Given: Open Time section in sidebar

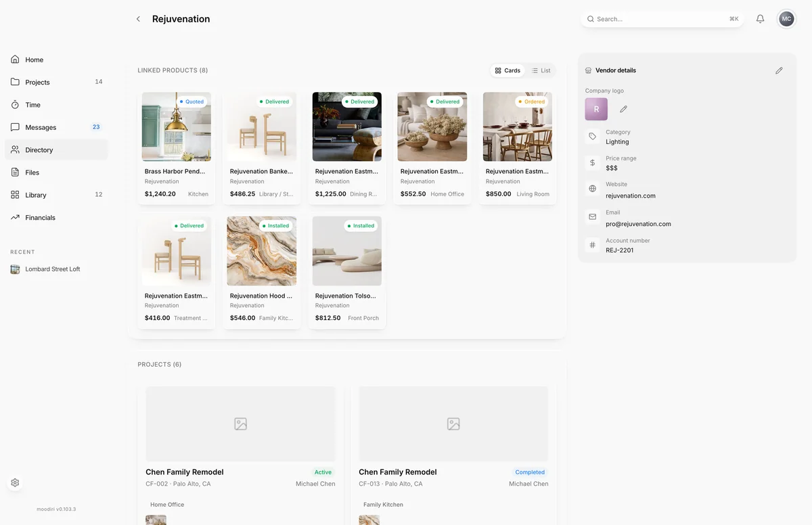Looking at the screenshot, I should click(56, 105).
